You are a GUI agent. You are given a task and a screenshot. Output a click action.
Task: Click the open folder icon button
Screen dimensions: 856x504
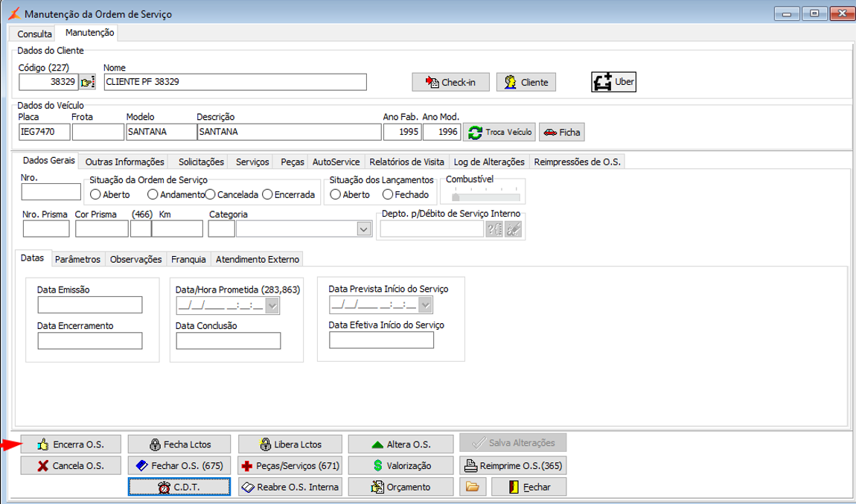click(x=472, y=487)
